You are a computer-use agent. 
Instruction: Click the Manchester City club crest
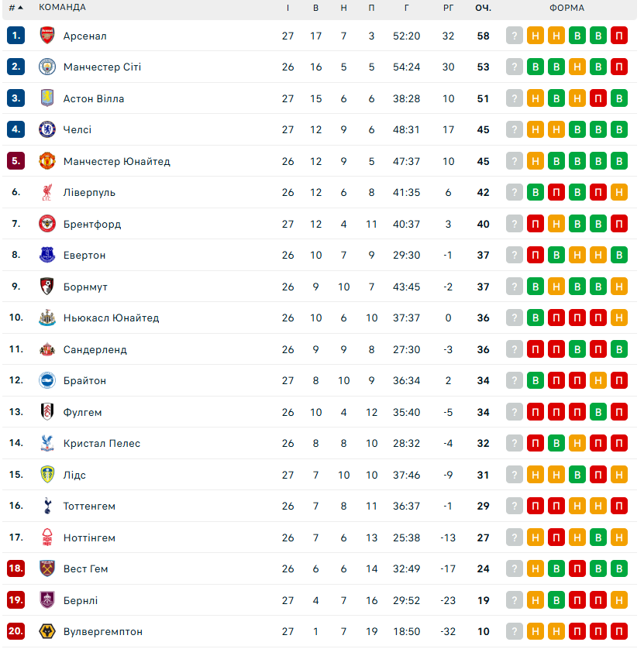(x=47, y=67)
